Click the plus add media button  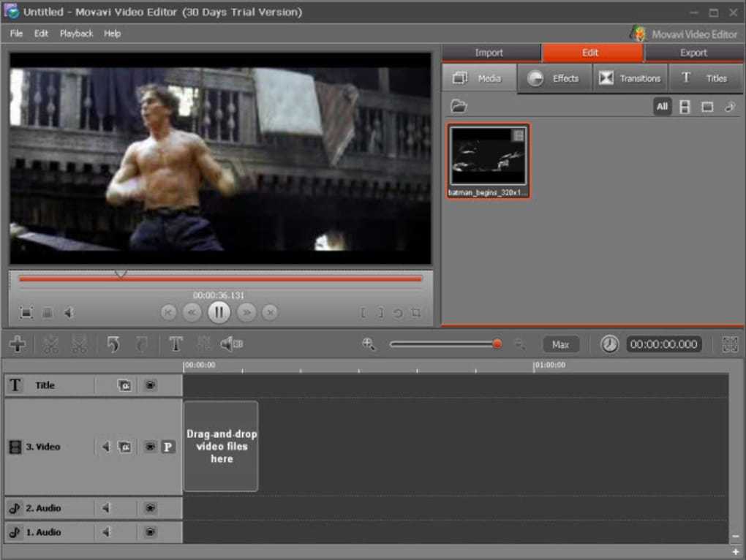(x=18, y=344)
